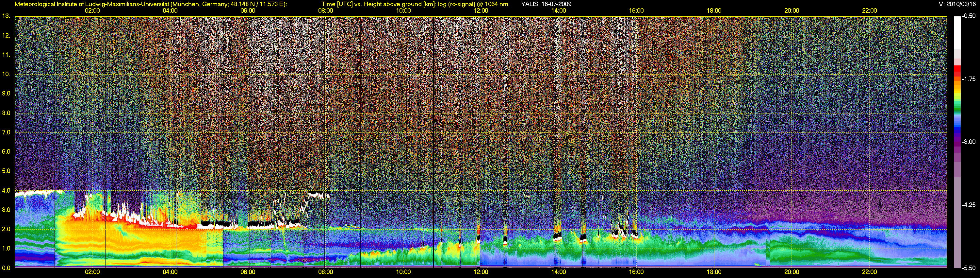Click the 20:00 label on the bottom time axis
The width and height of the screenshot is (980, 278).
click(x=792, y=272)
